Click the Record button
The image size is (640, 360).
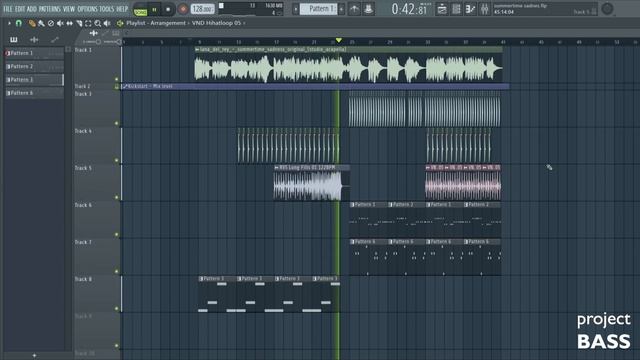[183, 9]
